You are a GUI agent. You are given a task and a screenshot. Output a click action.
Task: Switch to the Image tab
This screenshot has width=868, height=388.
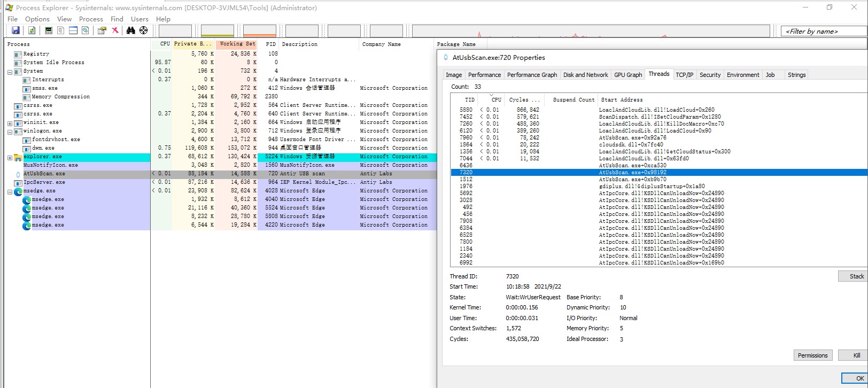pos(454,75)
